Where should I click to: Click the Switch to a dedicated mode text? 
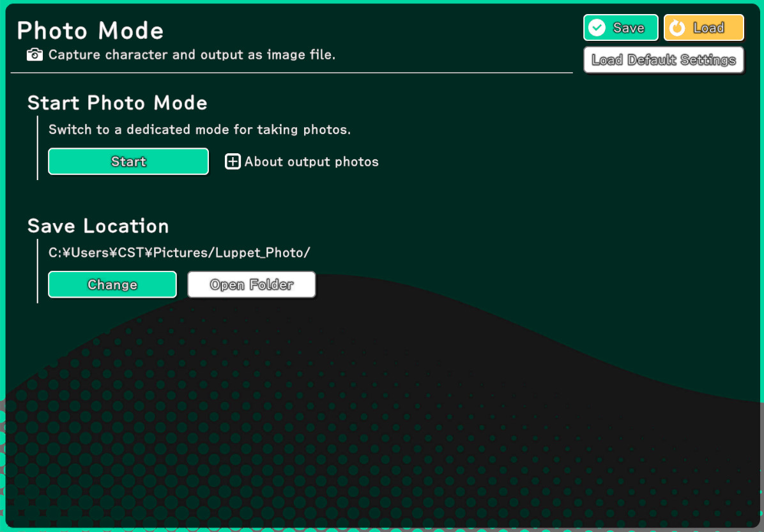tap(199, 130)
